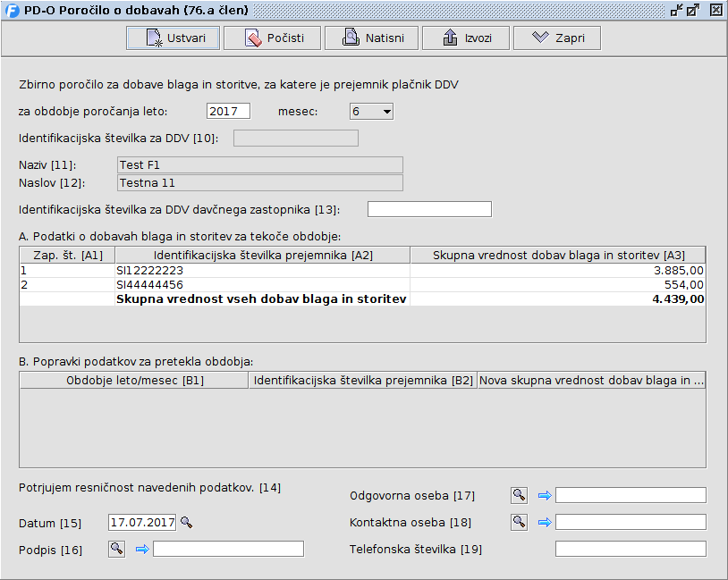Open the mesec month dropdown
Image resolution: width=728 pixels, height=580 pixels.
click(x=371, y=111)
